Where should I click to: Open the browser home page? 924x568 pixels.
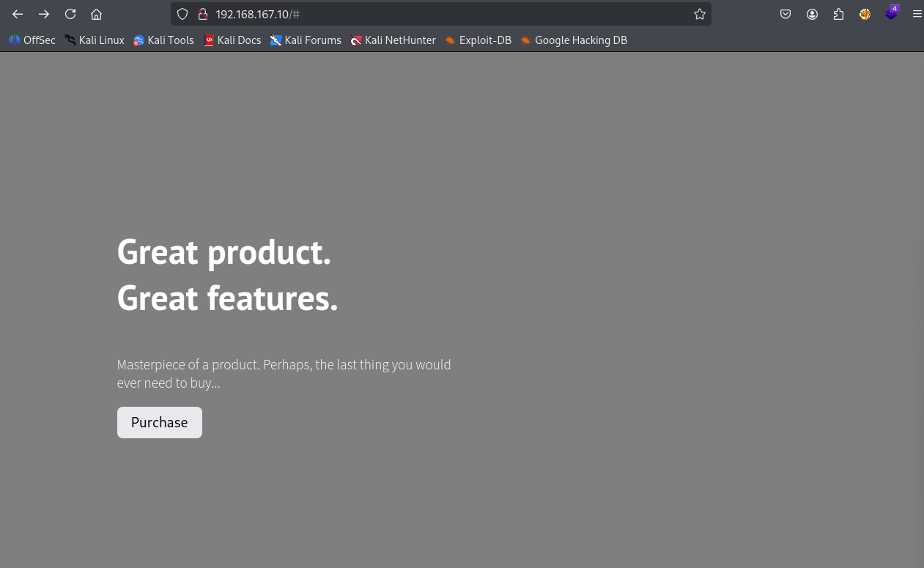96,14
